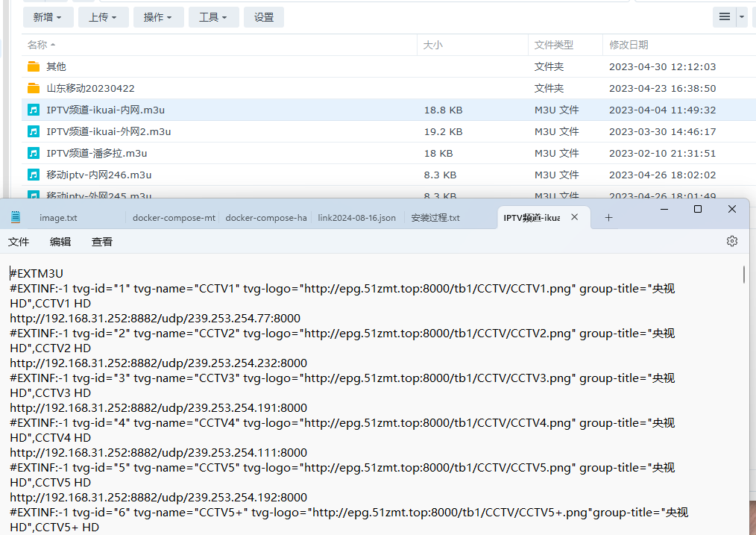Click music icon of IPTV频道-ikuai-外网2.m3u

tap(34, 131)
